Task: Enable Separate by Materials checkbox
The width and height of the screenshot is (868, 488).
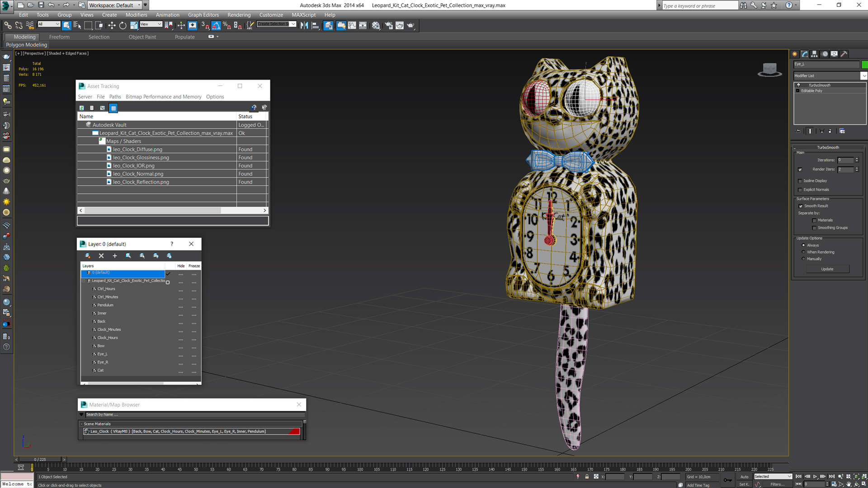Action: 815,221
